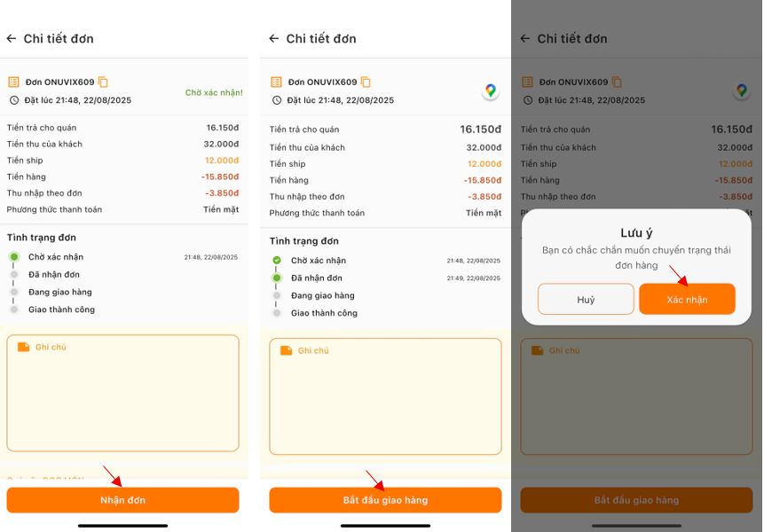764x532 pixels.
Task: Open the bright Google Maps icon
Action: point(490,90)
